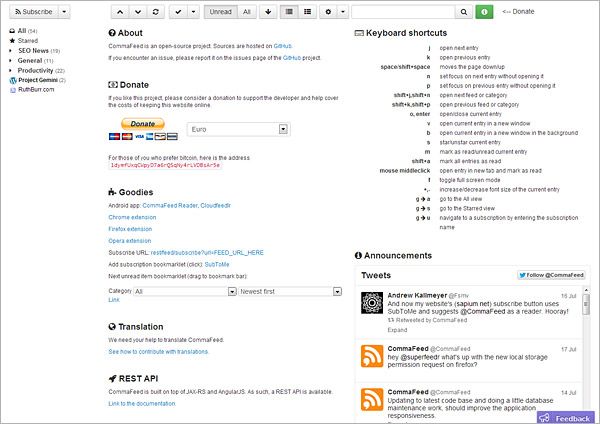Click the previous entry up-arrow toolbar button
The width and height of the screenshot is (600, 424).
pyautogui.click(x=118, y=11)
